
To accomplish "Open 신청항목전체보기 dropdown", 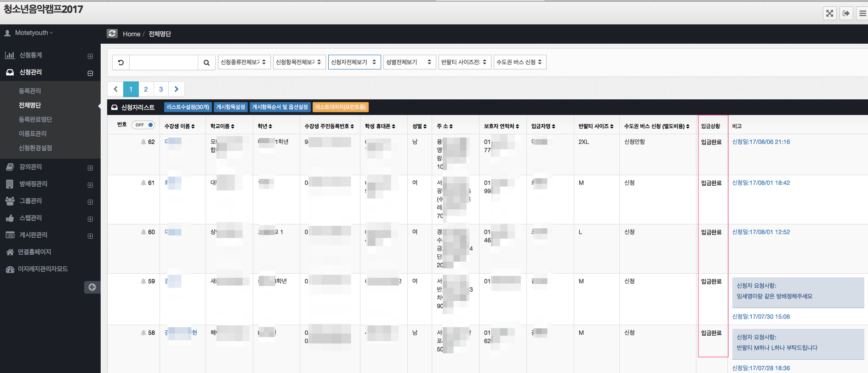I will (x=299, y=62).
